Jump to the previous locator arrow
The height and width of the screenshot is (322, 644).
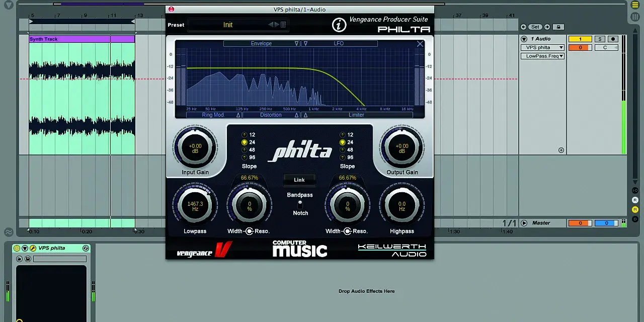pyautogui.click(x=524, y=27)
